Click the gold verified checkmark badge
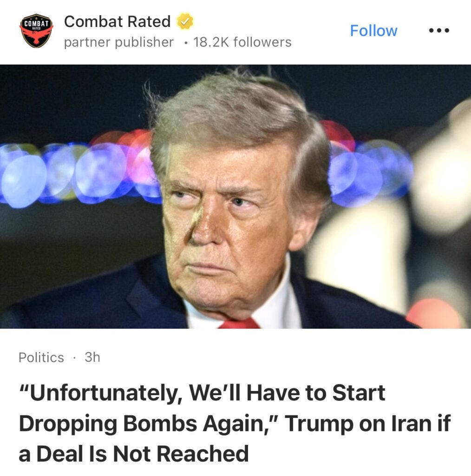This screenshot has height=476, width=471. coord(185,21)
